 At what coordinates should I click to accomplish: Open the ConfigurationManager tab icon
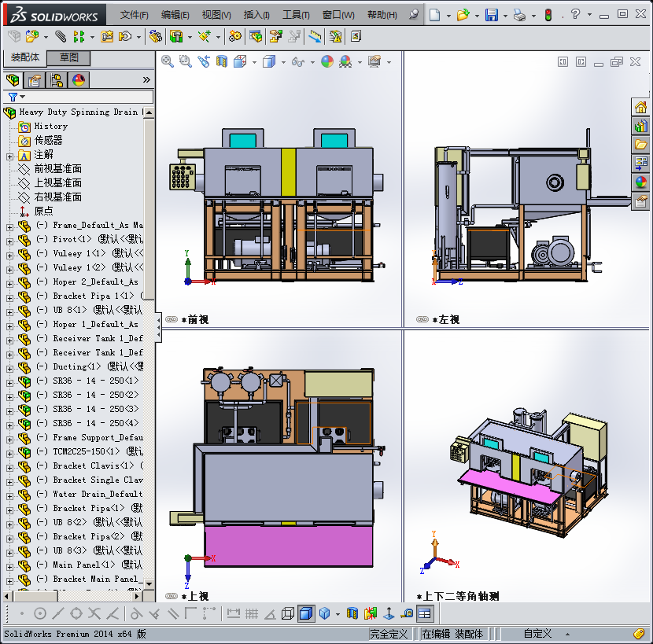56,79
